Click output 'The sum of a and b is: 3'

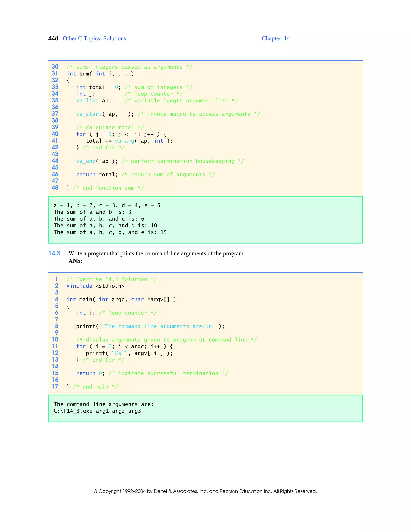[x=92, y=212]
